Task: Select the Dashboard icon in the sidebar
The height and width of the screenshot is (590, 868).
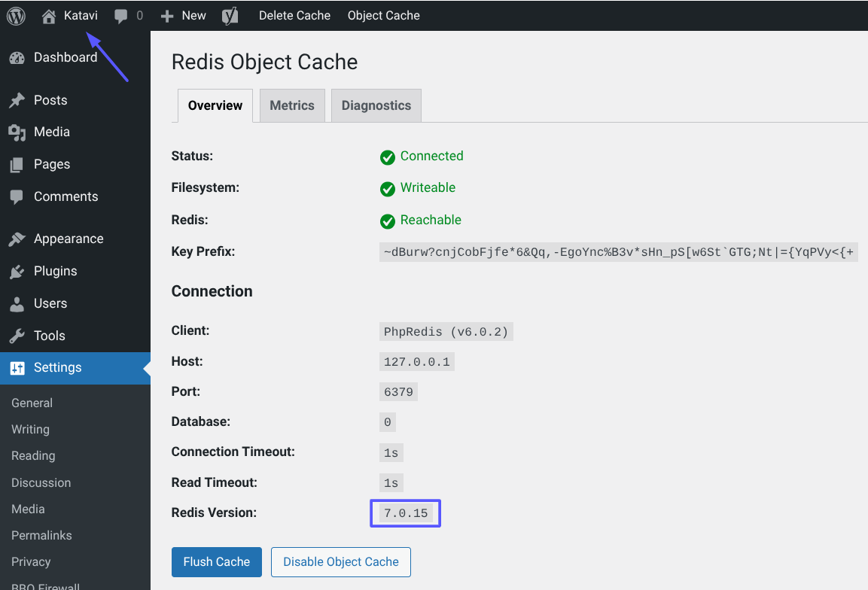Action: click(17, 56)
